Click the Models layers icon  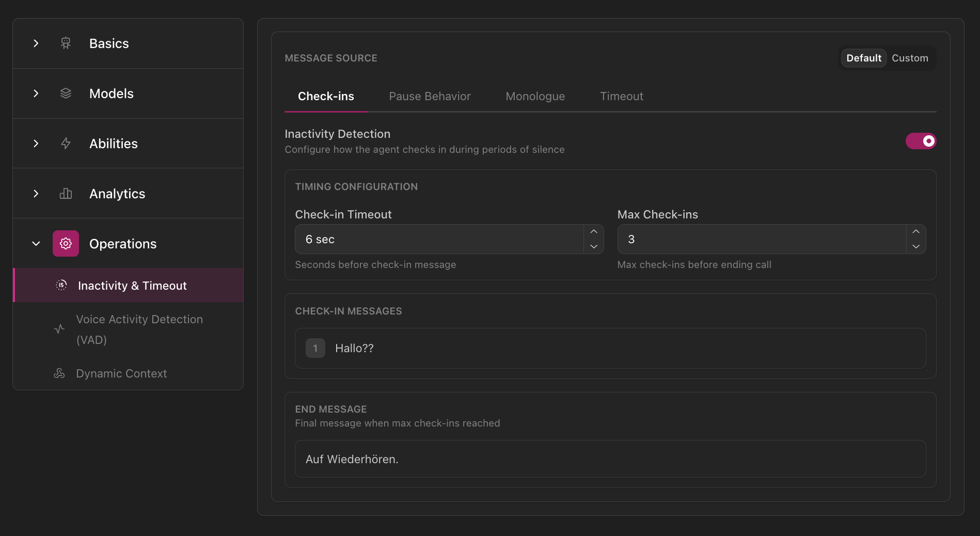66,93
